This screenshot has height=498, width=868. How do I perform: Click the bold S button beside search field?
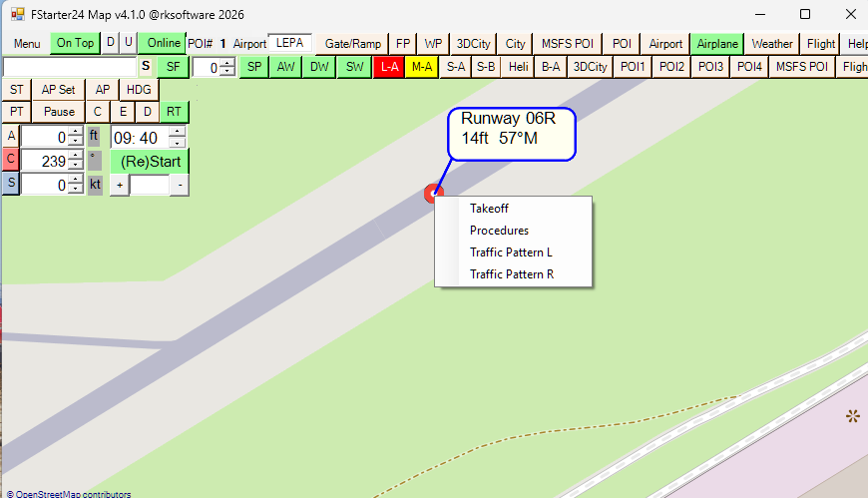click(146, 67)
